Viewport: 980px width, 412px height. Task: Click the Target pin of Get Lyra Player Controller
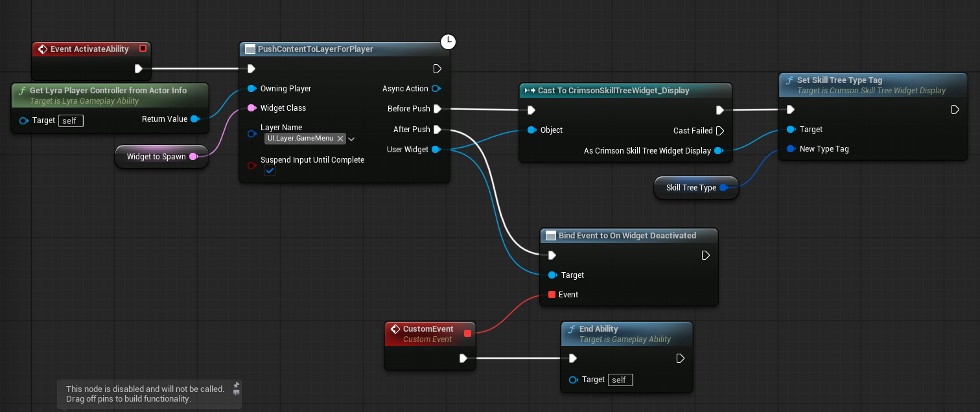pos(24,120)
